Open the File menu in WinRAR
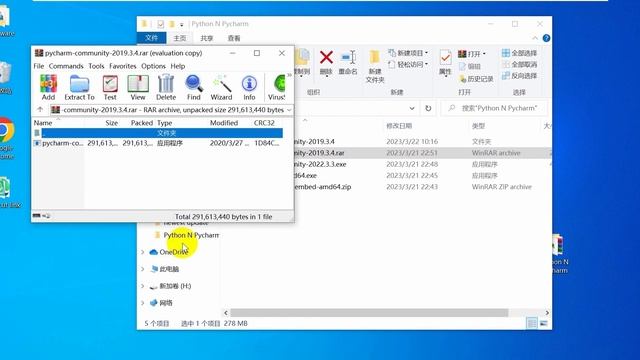 coord(38,66)
